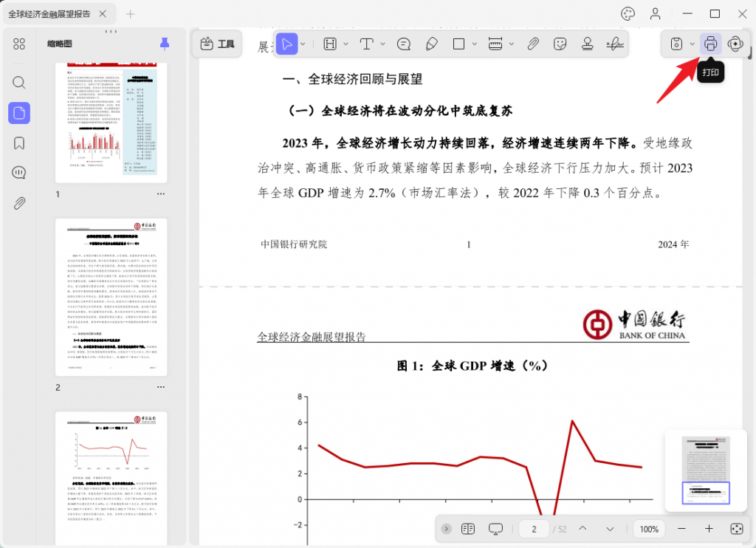
Task: Click the Print icon in the toolbar
Action: (x=710, y=44)
